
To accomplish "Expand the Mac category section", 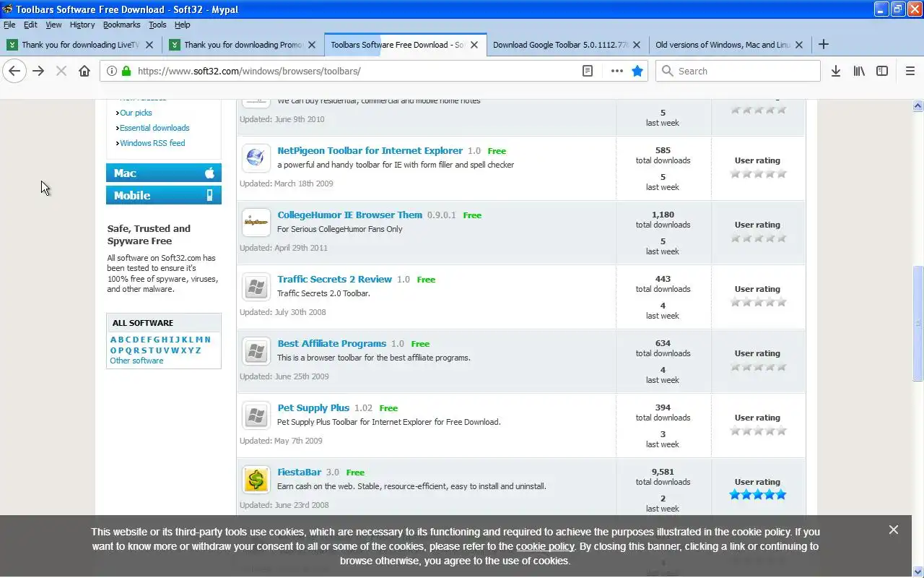I will 164,173.
